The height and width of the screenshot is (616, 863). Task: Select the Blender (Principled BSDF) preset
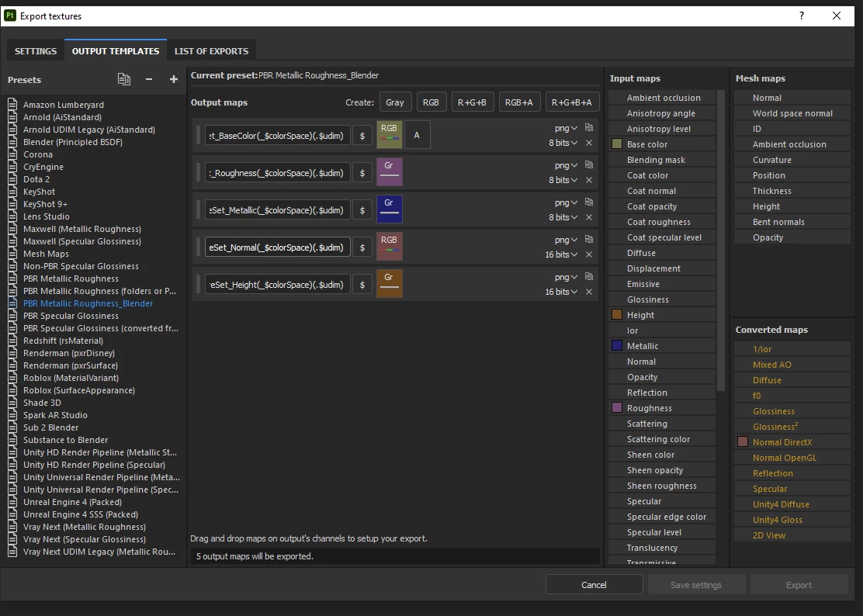(73, 142)
